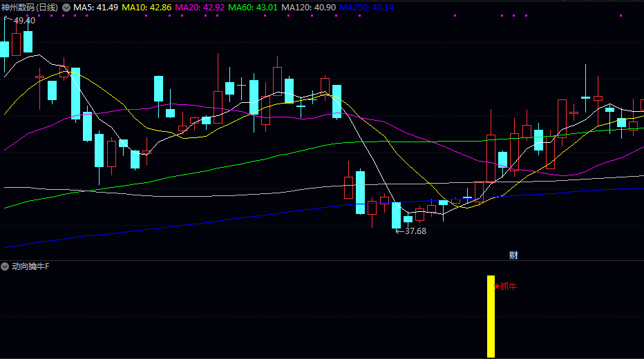Click the 37.68 low price marker
The height and width of the screenshot is (359, 644).
(415, 231)
